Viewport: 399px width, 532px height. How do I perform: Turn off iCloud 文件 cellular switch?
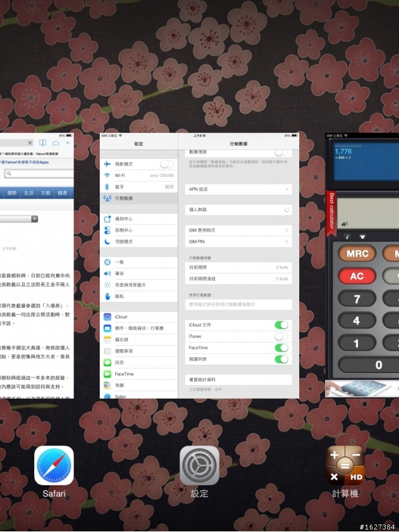(x=281, y=325)
